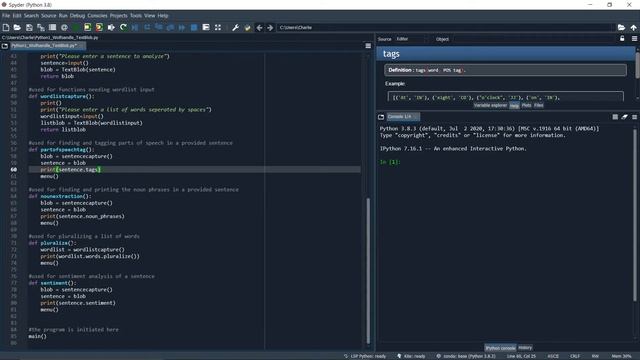Run file with the green play icon
Image resolution: width=640 pixels, height=360 pixels.
coord(76,27)
